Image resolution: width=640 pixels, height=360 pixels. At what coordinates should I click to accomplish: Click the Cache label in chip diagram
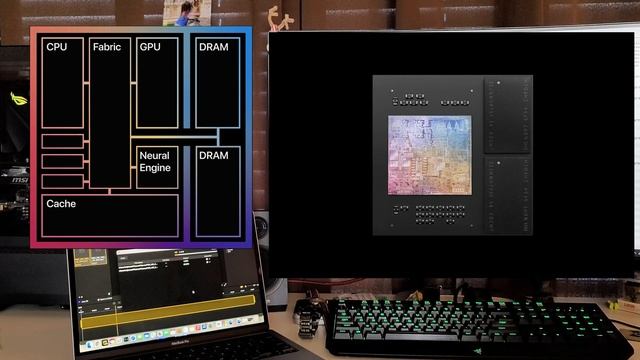61,204
